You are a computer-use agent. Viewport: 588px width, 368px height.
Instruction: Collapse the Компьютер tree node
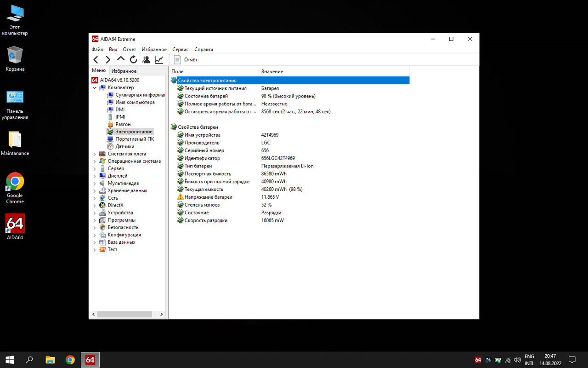95,87
